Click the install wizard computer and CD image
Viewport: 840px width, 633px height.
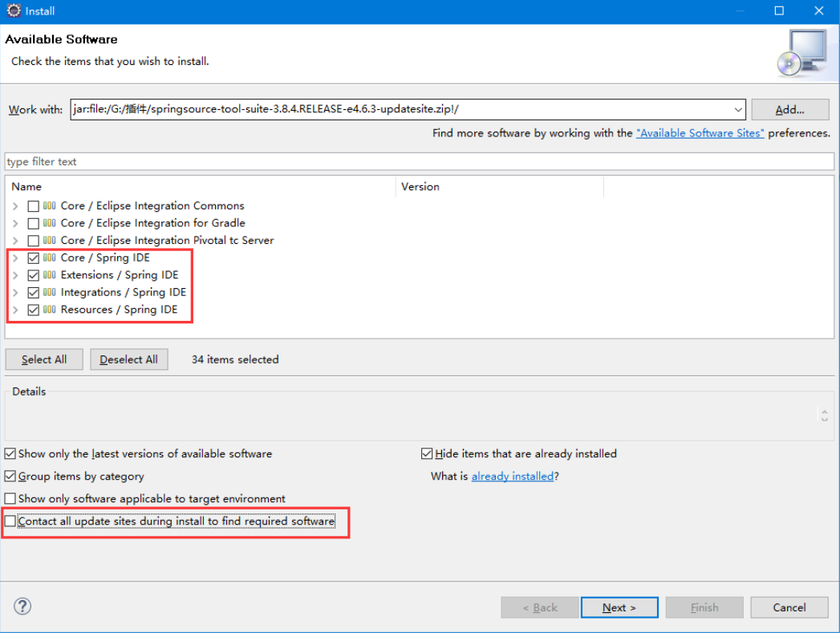pyautogui.click(x=802, y=53)
